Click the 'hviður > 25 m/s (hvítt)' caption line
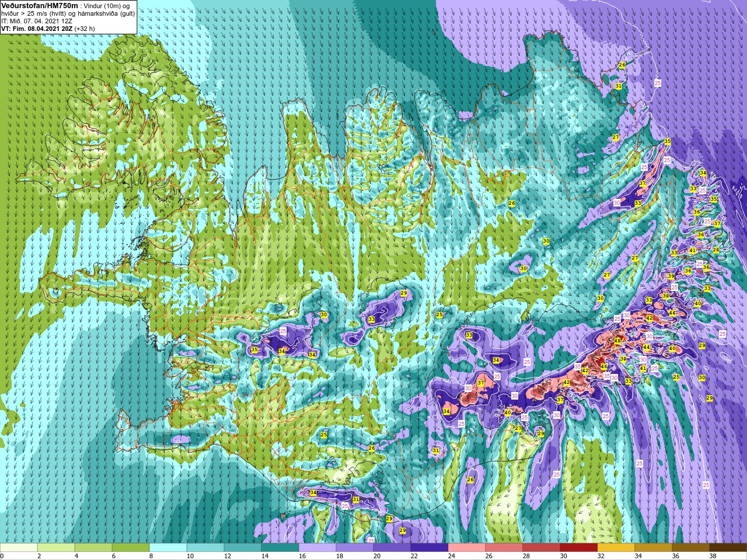747x560 pixels. 33,13
